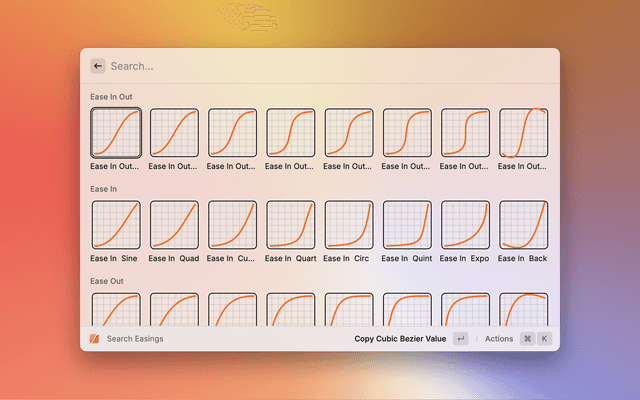
Task: Click the back arrow next to Search
Action: coord(98,66)
